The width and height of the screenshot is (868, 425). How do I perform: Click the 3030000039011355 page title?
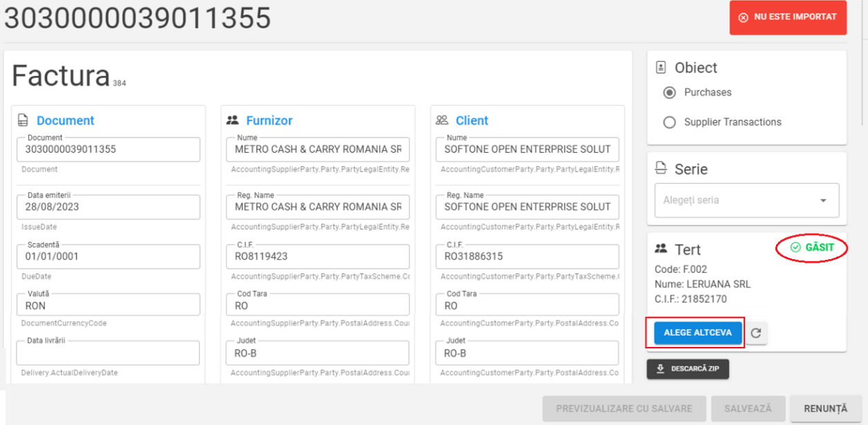pyautogui.click(x=138, y=18)
